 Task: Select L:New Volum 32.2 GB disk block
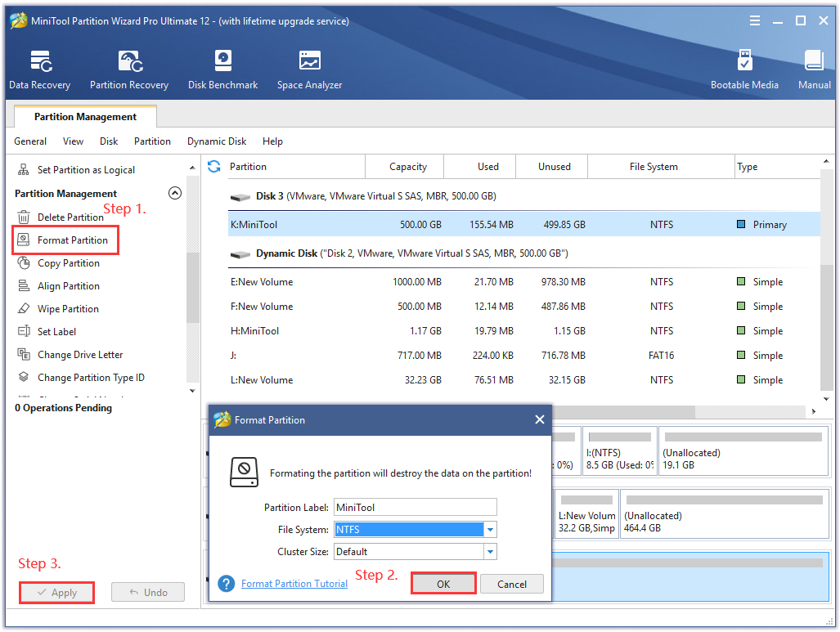[586, 513]
